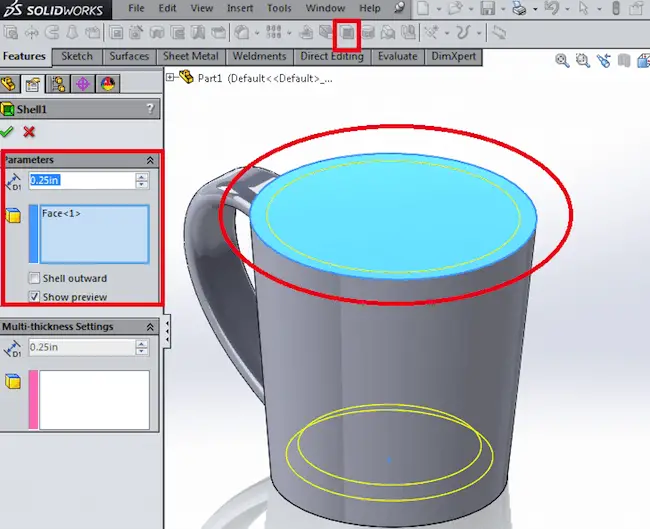Open the Insert menu
The image size is (650, 529).
point(240,8)
